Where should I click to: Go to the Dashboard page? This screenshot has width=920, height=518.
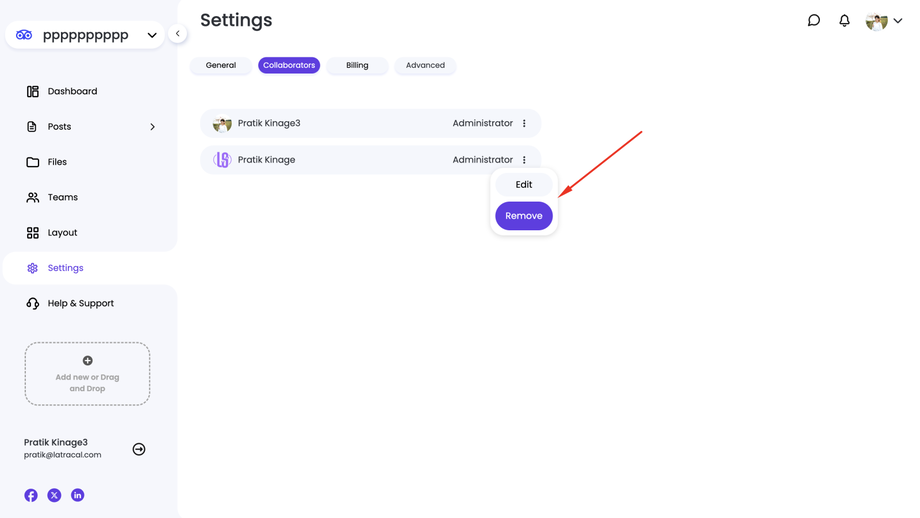pos(72,91)
